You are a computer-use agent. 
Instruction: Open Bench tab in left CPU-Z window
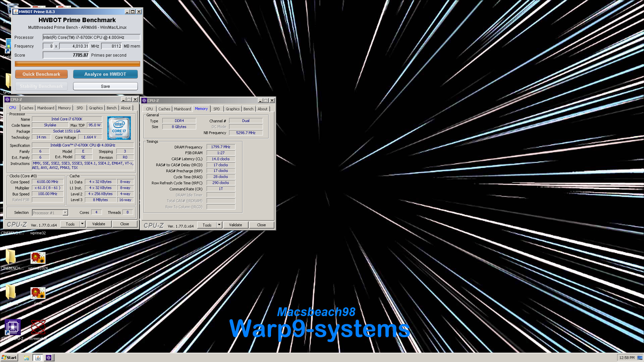click(x=112, y=108)
